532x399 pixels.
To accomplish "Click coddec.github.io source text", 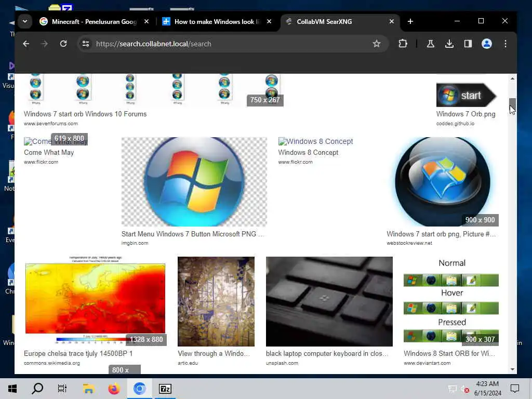I will (455, 124).
